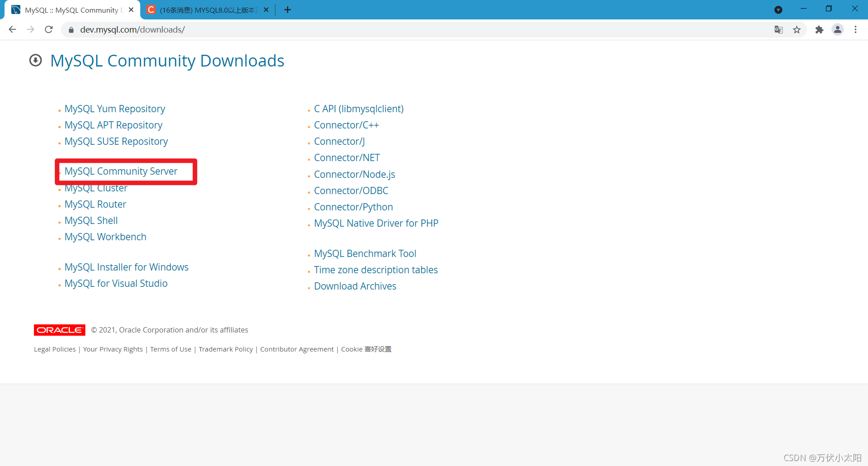Bookmark this page with the star
Viewport: 868px width, 466px height.
797,30
